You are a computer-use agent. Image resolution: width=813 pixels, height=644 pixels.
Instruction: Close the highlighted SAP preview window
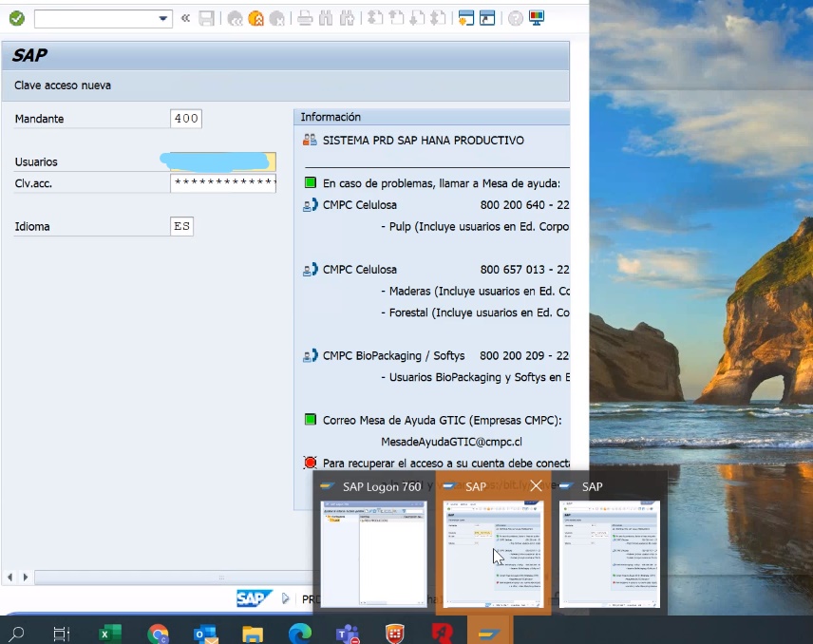tap(536, 486)
